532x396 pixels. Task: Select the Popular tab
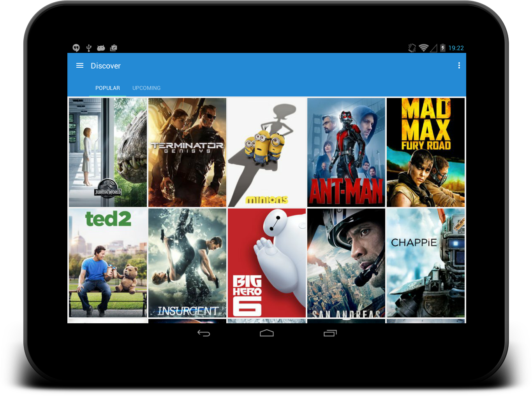point(107,88)
